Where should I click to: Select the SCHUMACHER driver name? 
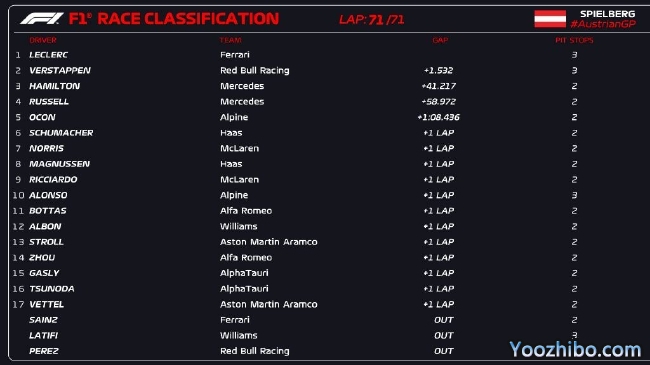[61, 133]
